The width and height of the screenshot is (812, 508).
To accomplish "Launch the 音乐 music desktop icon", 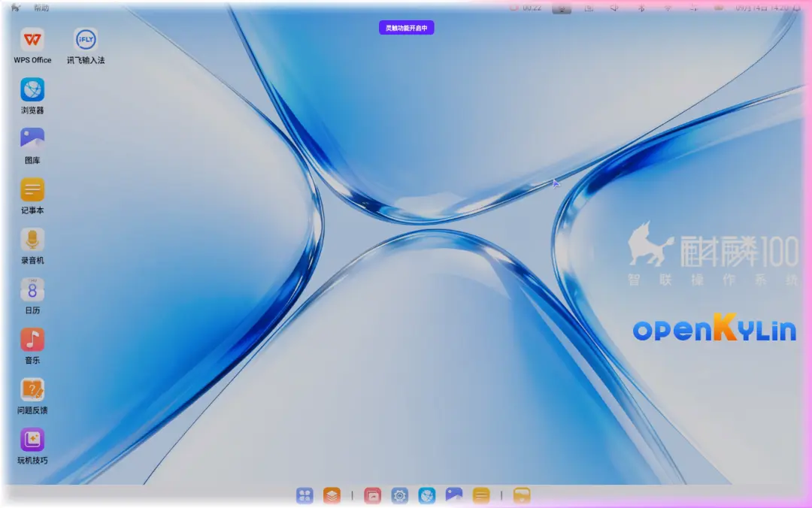I will pyautogui.click(x=32, y=340).
